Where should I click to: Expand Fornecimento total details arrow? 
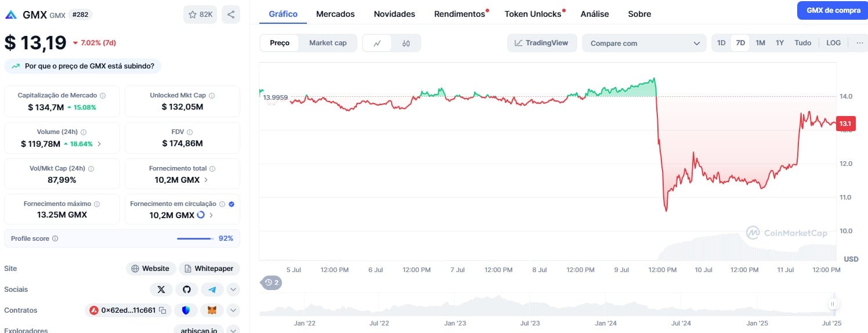pos(205,180)
